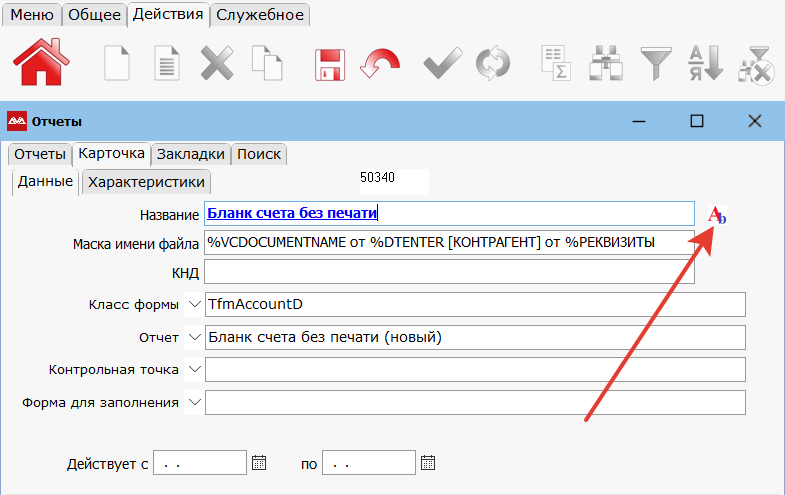Image resolution: width=785 pixels, height=495 pixels.
Task: Click the Ab font icon beside Название
Action: tap(716, 215)
